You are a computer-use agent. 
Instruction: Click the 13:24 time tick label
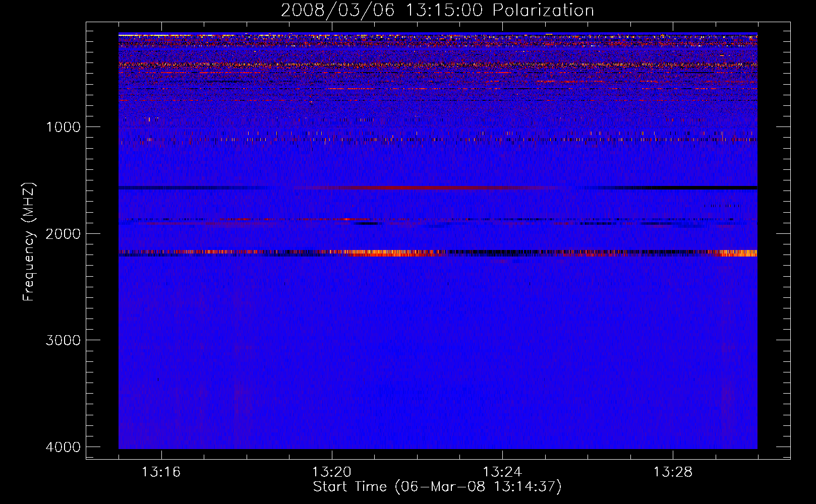(502, 472)
